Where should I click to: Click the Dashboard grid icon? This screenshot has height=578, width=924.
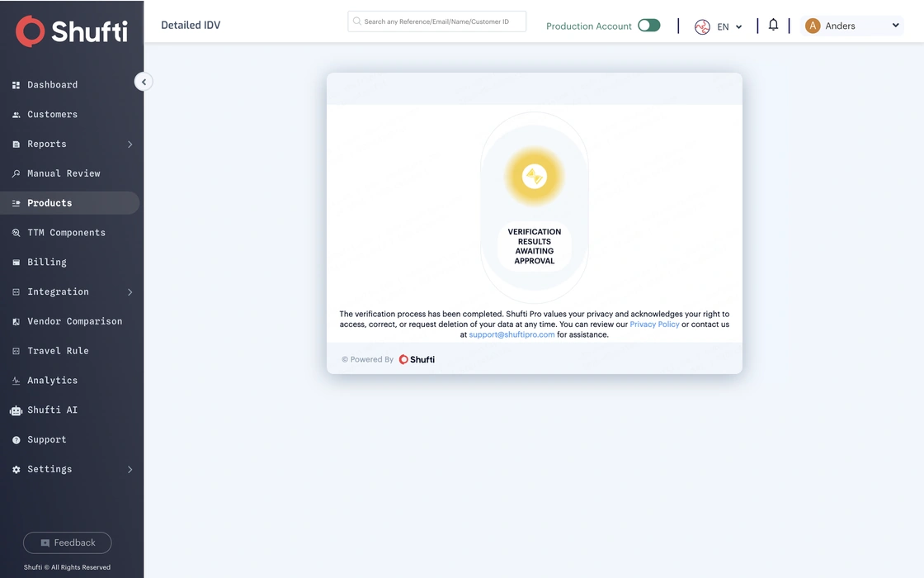16,85
